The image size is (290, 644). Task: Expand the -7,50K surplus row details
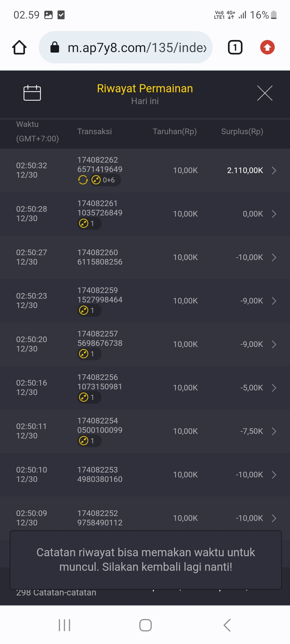click(x=274, y=431)
